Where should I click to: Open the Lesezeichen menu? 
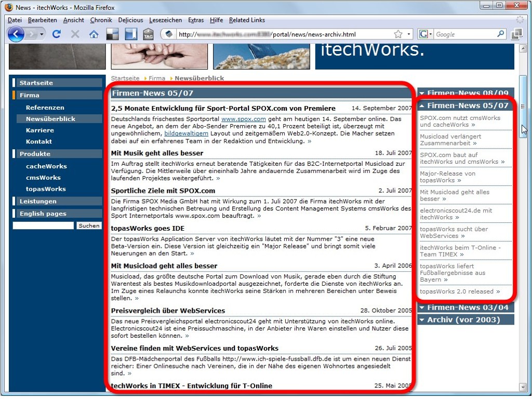(x=165, y=20)
